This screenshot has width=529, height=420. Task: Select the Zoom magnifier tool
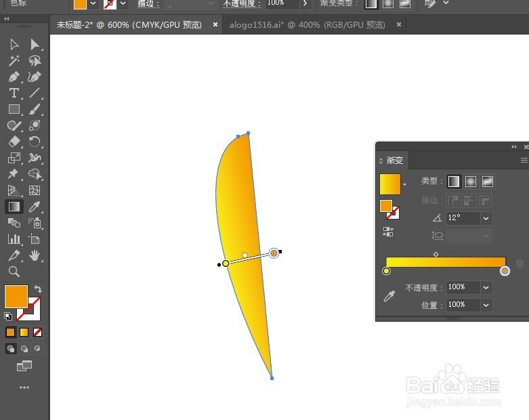(x=14, y=272)
